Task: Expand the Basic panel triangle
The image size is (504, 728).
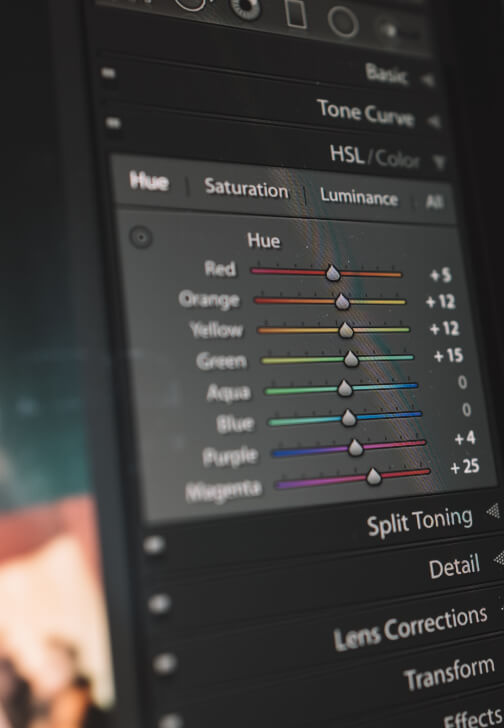Action: tap(427, 80)
